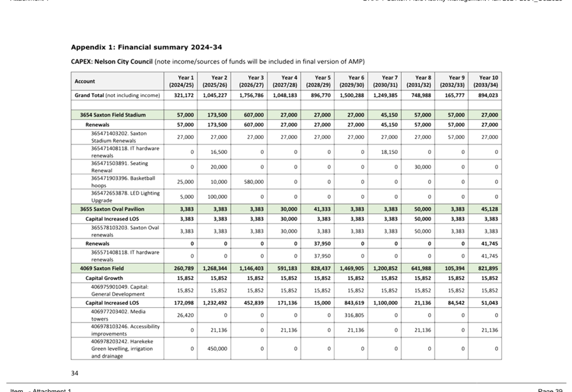Click the '406978103246. Accessibility improvements' label
This screenshot has width=572, height=392.
pyautogui.click(x=125, y=330)
